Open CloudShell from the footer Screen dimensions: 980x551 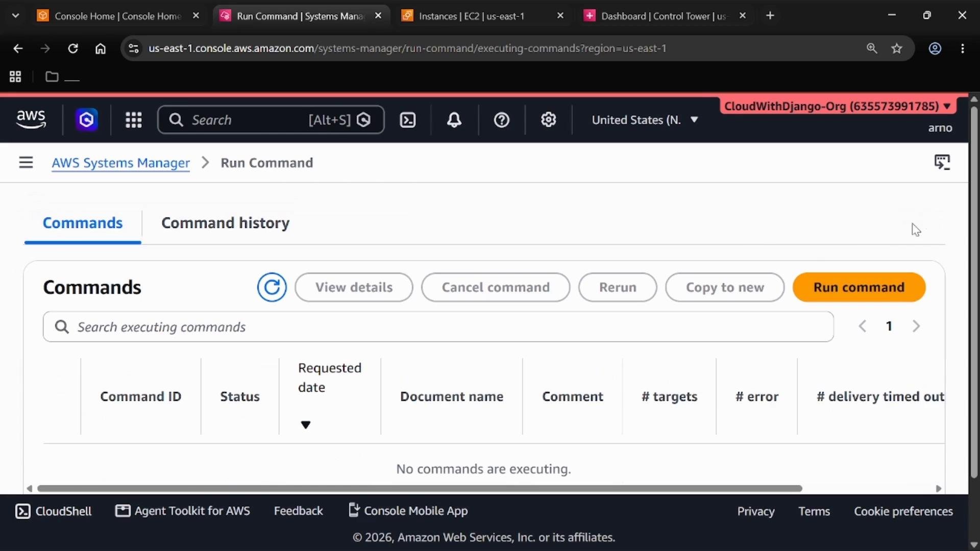click(54, 511)
